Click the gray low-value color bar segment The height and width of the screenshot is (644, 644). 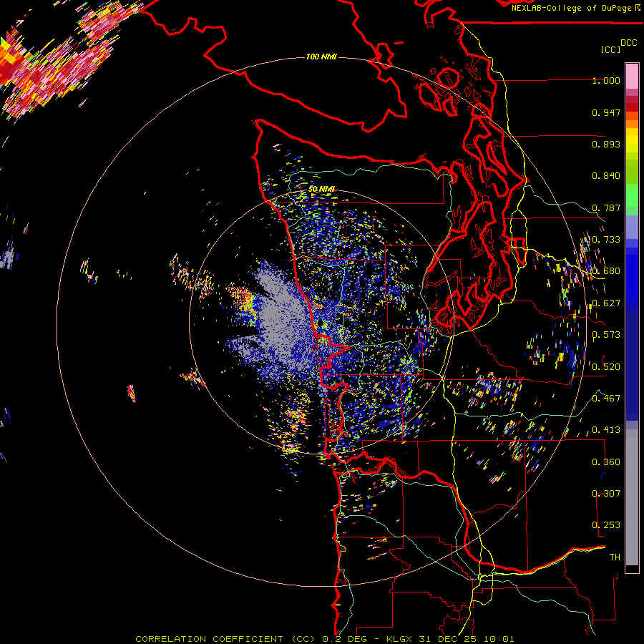point(632,497)
